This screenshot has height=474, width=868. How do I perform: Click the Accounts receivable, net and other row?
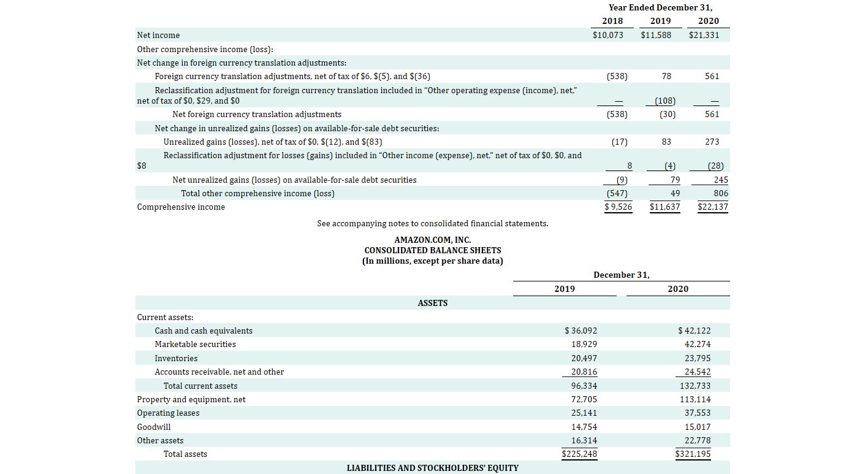tap(219, 372)
